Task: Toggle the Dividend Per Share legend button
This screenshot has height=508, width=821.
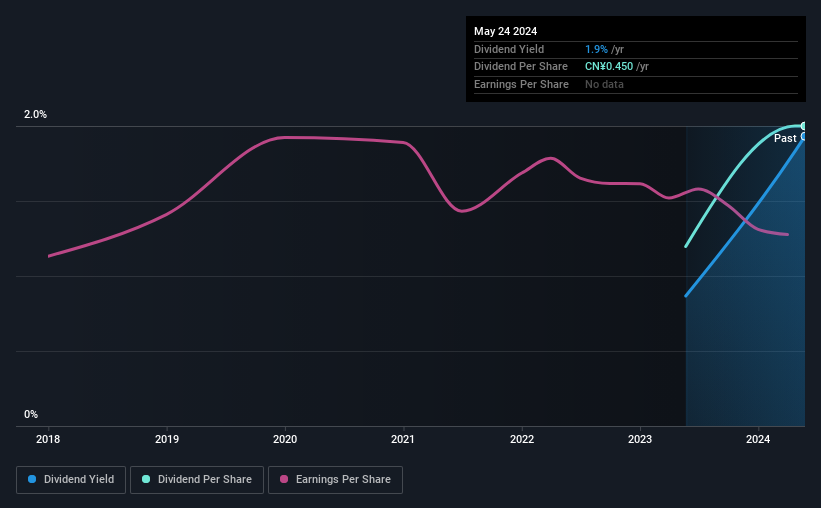Action: click(197, 480)
